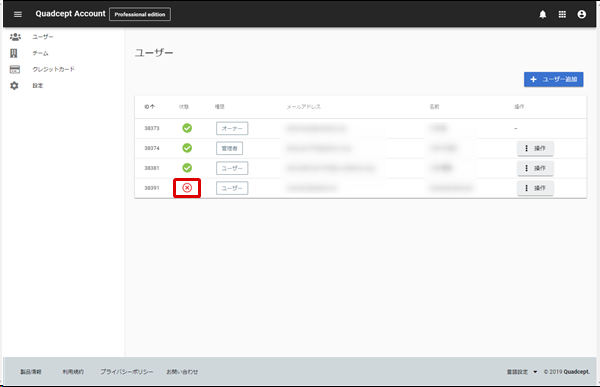The height and width of the screenshot is (387, 600).
Task: Click the メールアドレス column header
Action: coord(303,107)
